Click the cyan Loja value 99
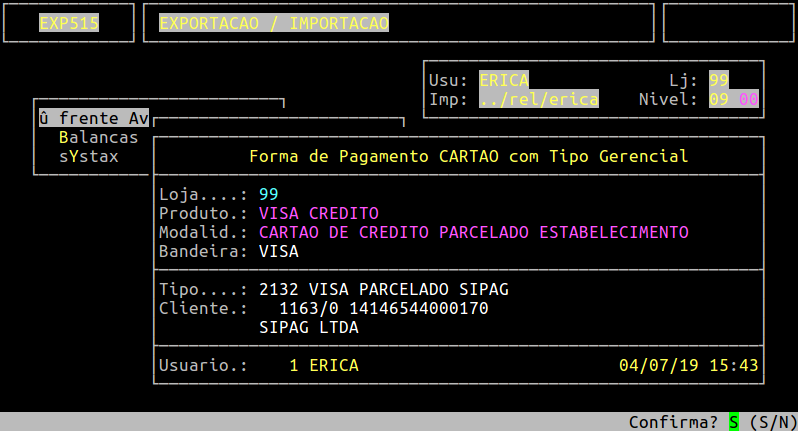 [268, 194]
